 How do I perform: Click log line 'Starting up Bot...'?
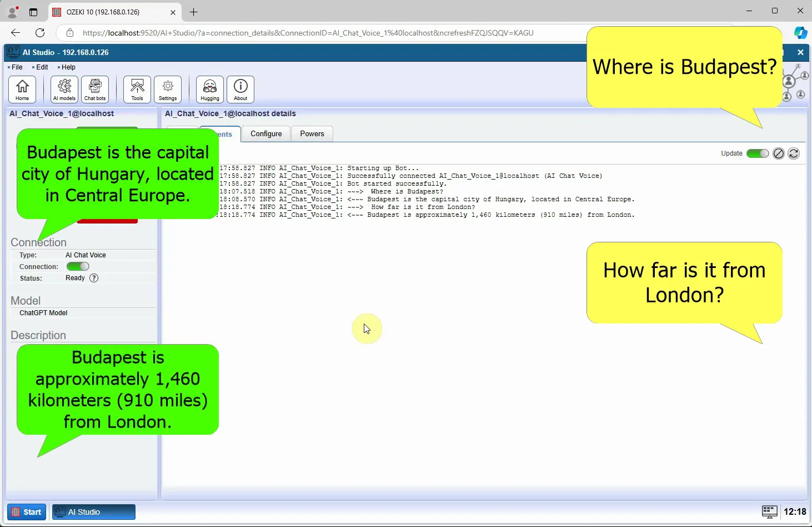383,168
